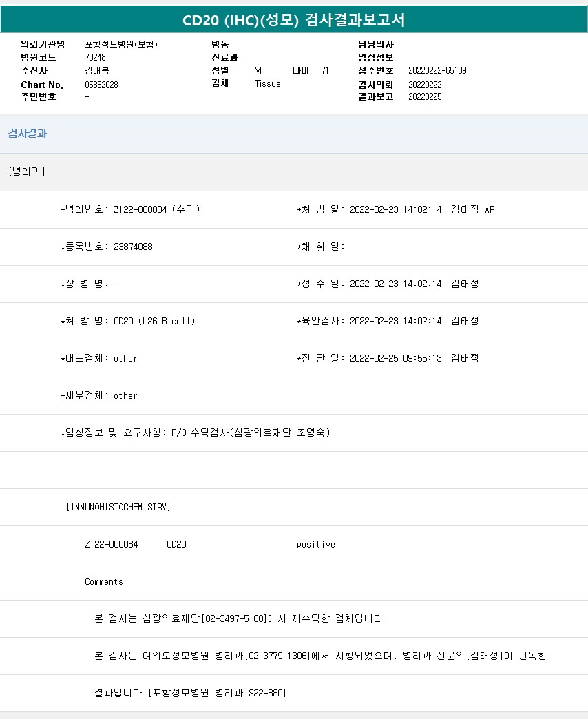Click the '진료과' header label
This screenshot has width=588, height=719.
224,57
